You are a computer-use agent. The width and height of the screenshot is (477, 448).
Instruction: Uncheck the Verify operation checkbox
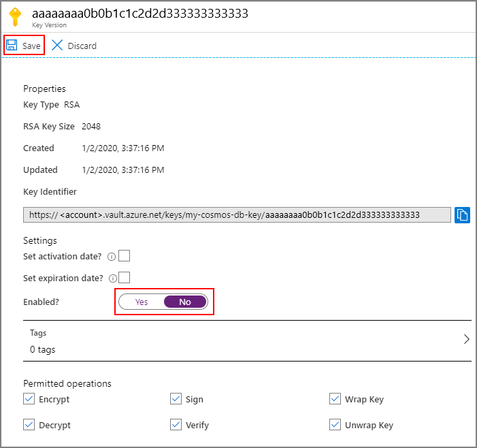[x=176, y=425]
